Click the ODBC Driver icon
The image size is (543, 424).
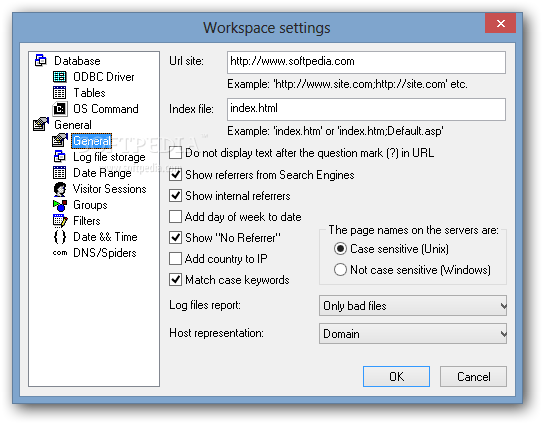[60, 77]
